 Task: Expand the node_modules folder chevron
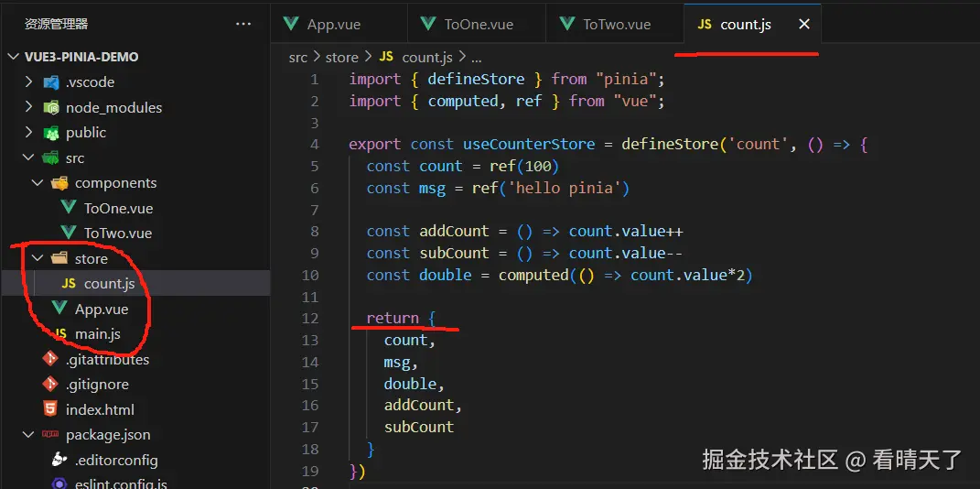tap(28, 107)
